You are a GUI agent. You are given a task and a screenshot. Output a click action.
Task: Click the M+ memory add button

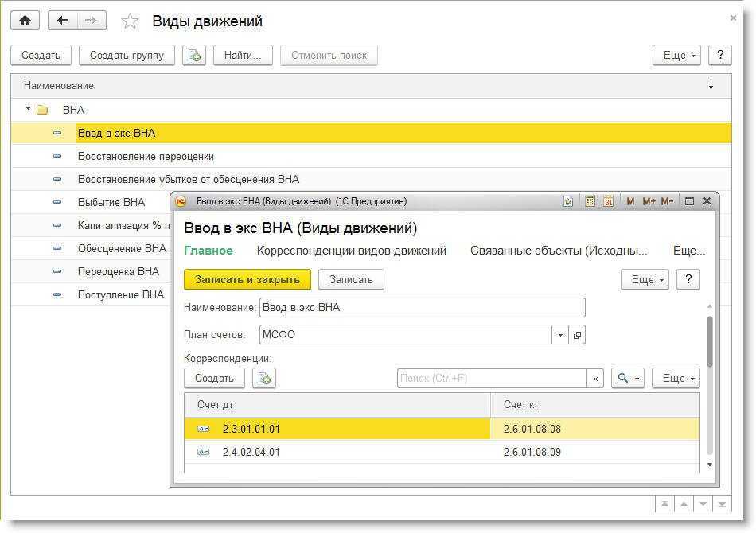pos(649,201)
